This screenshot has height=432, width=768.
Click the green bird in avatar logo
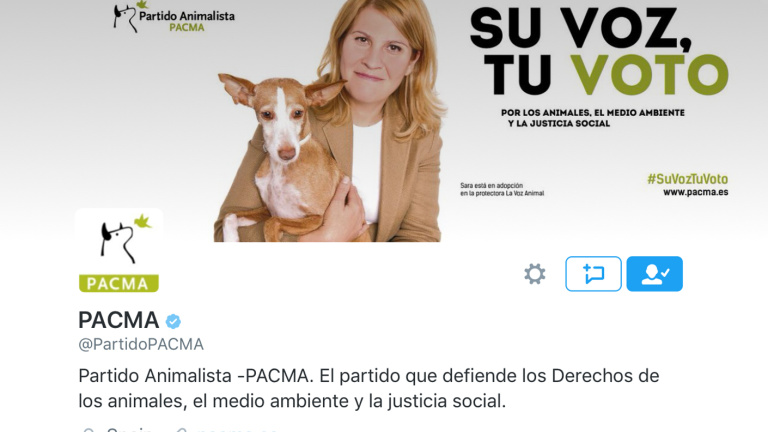click(143, 222)
